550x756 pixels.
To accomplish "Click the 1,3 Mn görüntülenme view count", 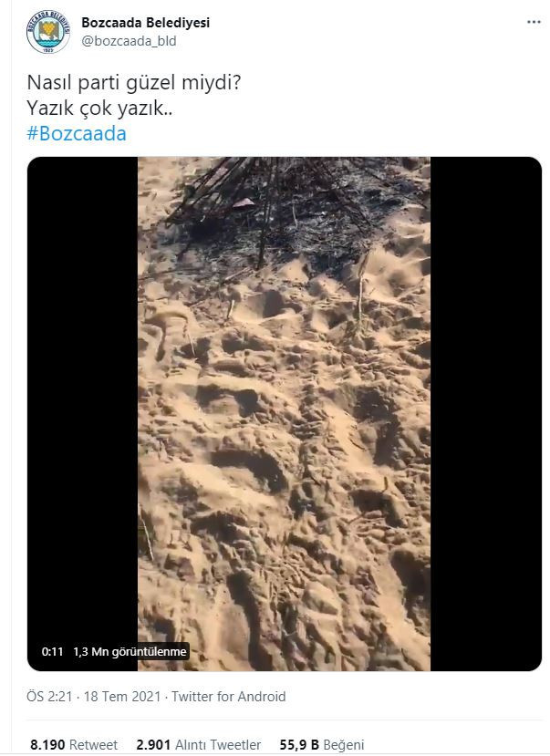I will point(130,652).
